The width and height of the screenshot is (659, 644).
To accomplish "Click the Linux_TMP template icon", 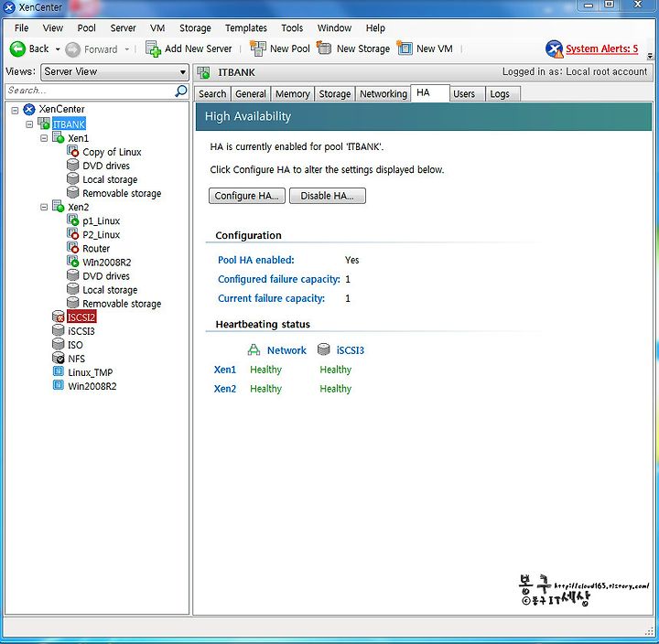I will [58, 371].
